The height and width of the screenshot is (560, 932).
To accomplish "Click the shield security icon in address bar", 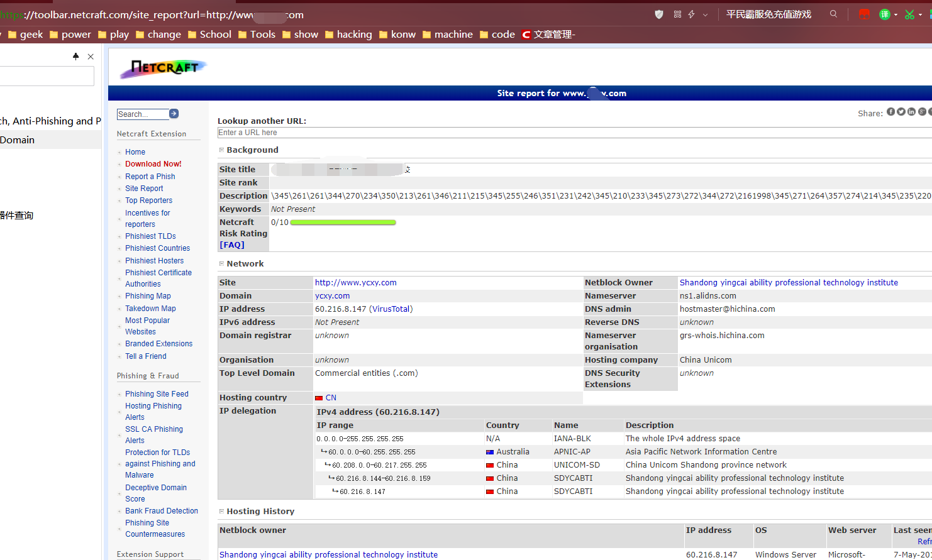I will pyautogui.click(x=659, y=14).
